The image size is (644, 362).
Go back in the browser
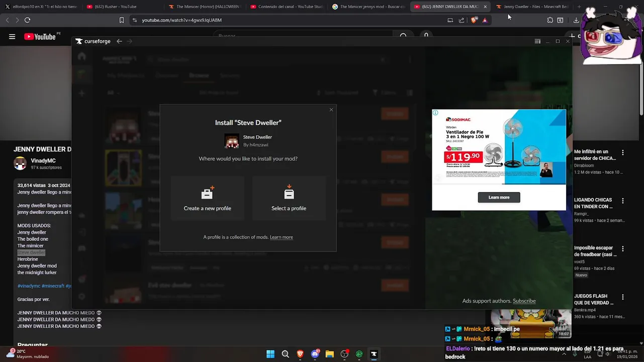pos(7,20)
